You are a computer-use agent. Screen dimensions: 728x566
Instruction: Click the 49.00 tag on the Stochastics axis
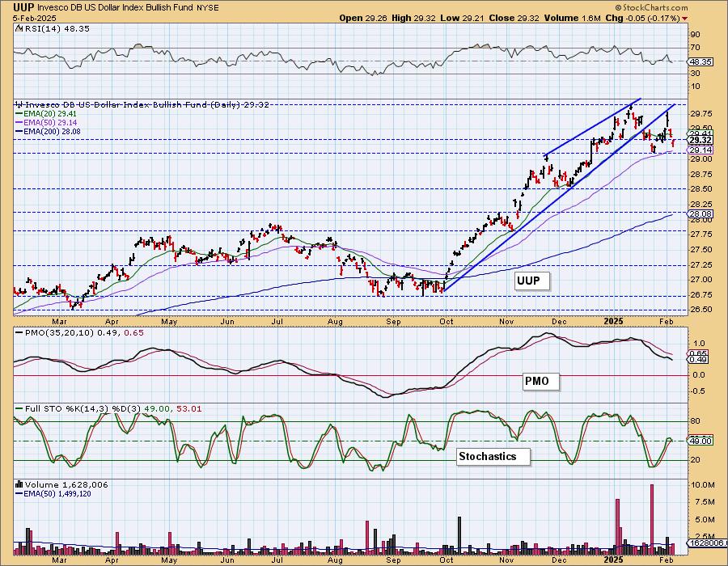pos(700,441)
